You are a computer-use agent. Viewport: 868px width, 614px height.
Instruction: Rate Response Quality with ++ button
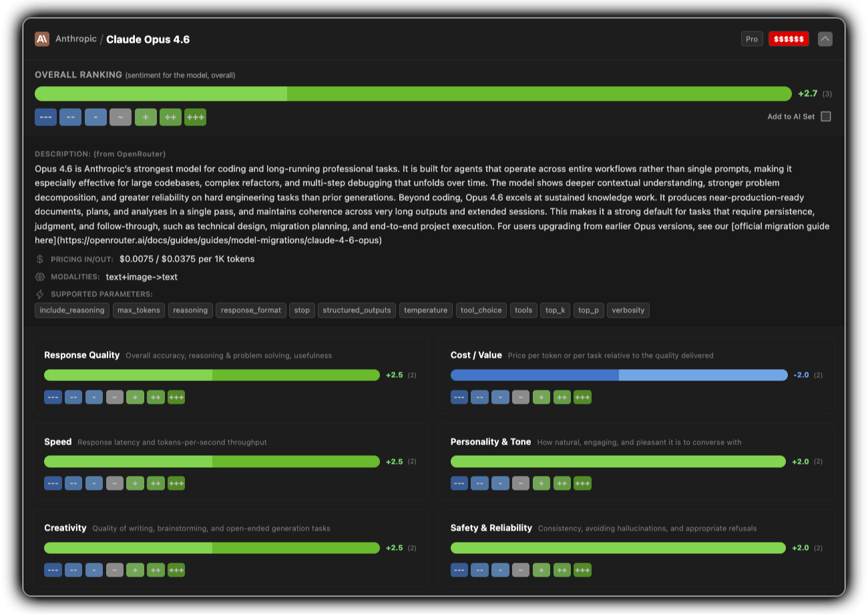click(156, 397)
